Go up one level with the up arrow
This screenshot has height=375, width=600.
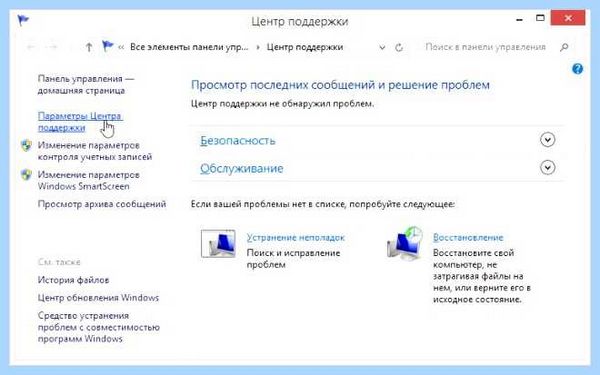point(89,47)
